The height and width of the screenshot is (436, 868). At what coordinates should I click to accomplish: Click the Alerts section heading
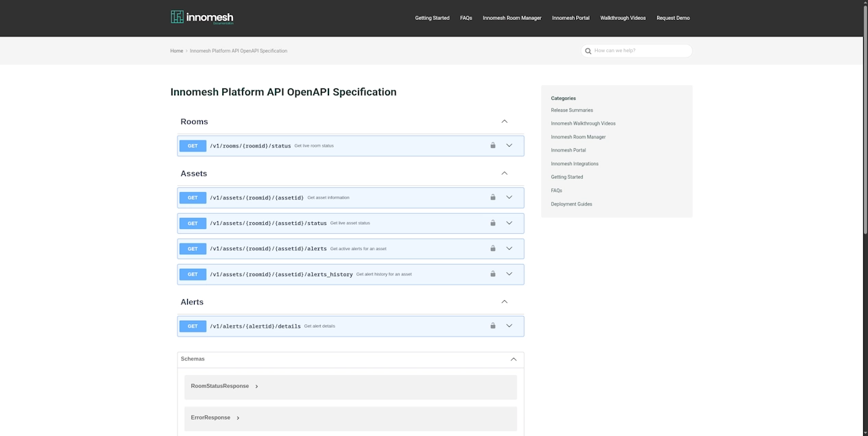pyautogui.click(x=192, y=302)
